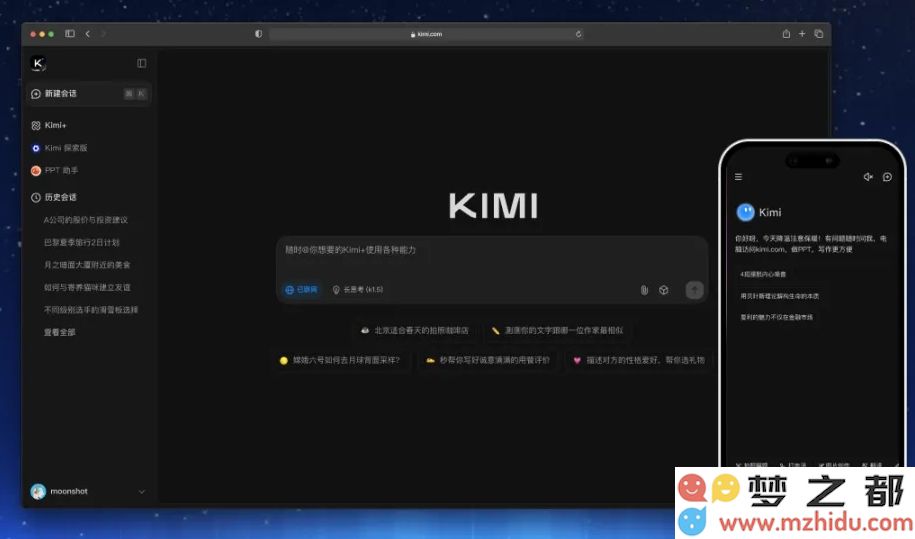The height and width of the screenshot is (539, 915).
Task: Select the heart-icon gift suggestion
Action: click(638, 360)
